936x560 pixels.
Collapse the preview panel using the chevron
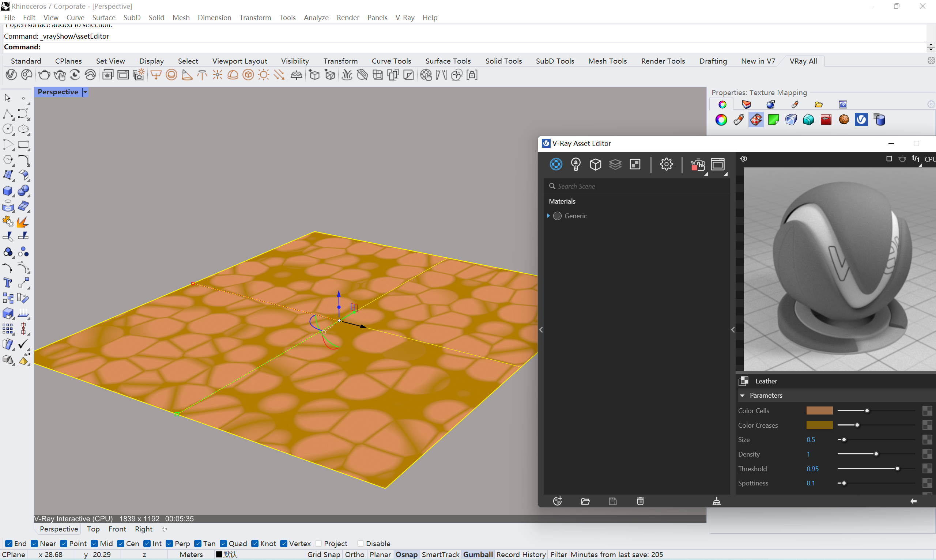tap(733, 330)
